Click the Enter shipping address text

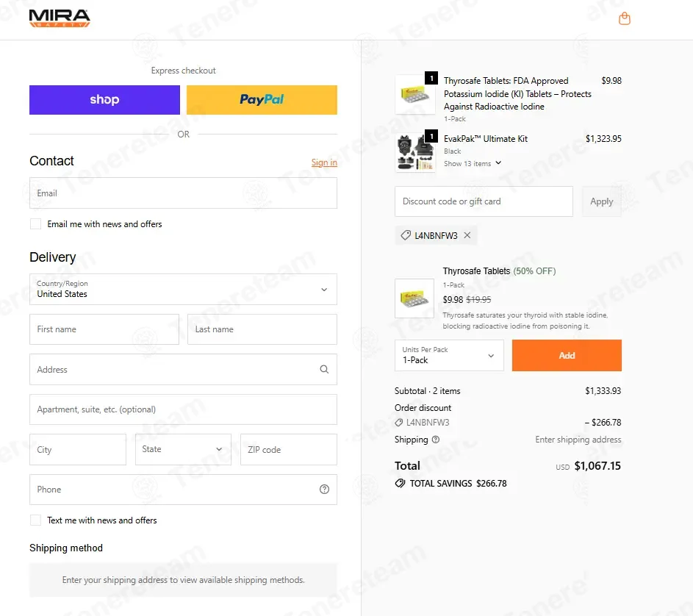578,440
